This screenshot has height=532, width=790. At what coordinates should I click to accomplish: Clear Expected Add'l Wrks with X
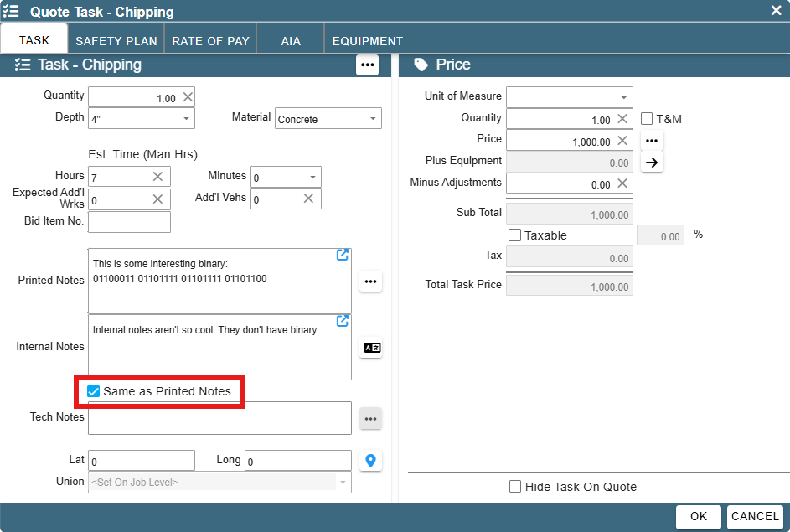click(157, 199)
